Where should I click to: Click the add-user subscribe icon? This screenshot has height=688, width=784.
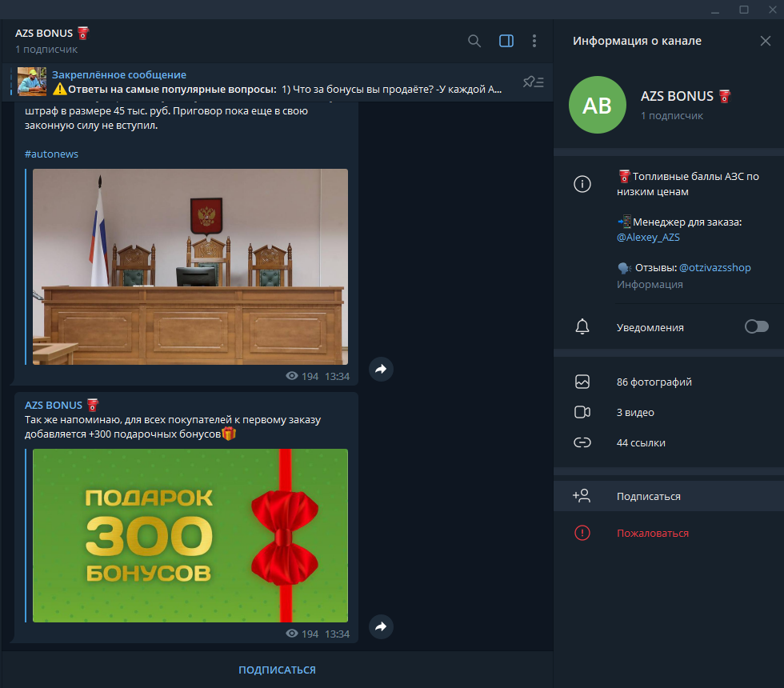[x=582, y=496]
